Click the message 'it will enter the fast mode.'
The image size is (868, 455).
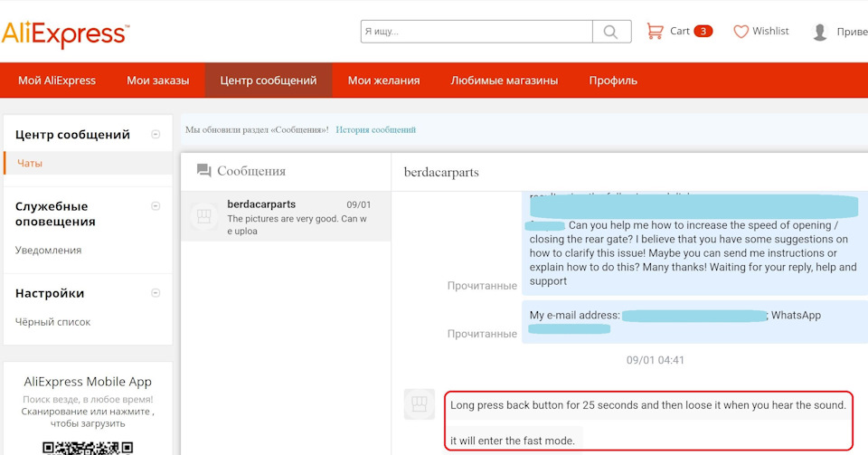coord(513,441)
